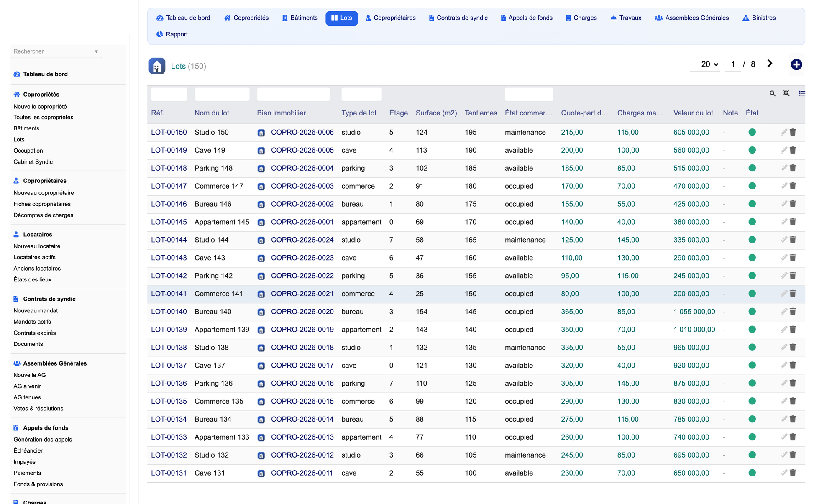Click building icon next to COPRO-2026-0006
Image resolution: width=814 pixels, height=504 pixels.
click(261, 133)
